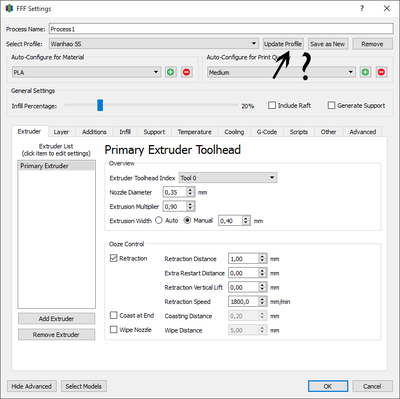Click the question mark help button in title bar
The width and height of the screenshot is (400, 399).
[x=362, y=8]
